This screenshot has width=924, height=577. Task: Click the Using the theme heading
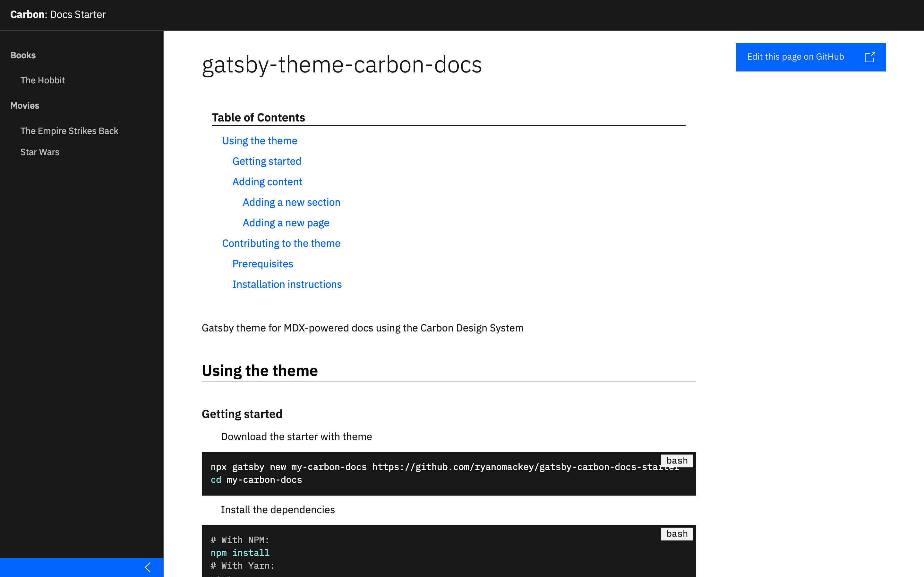click(260, 371)
